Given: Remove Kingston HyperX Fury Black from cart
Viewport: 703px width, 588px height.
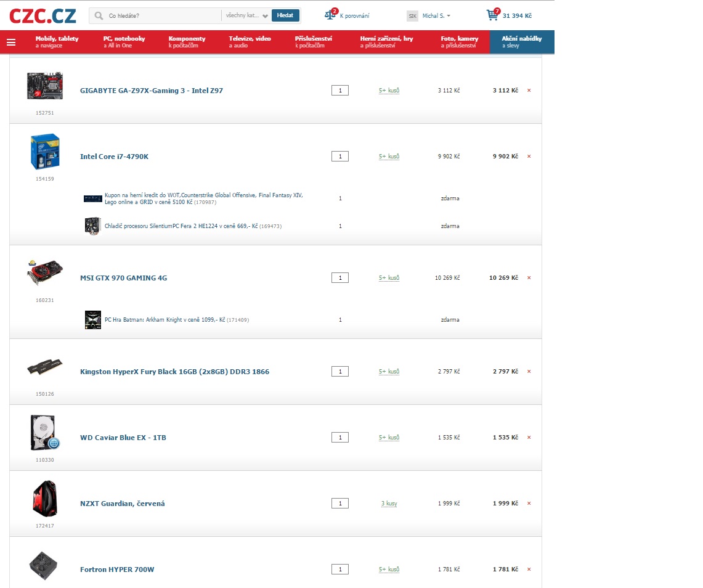Looking at the screenshot, I should tap(529, 372).
